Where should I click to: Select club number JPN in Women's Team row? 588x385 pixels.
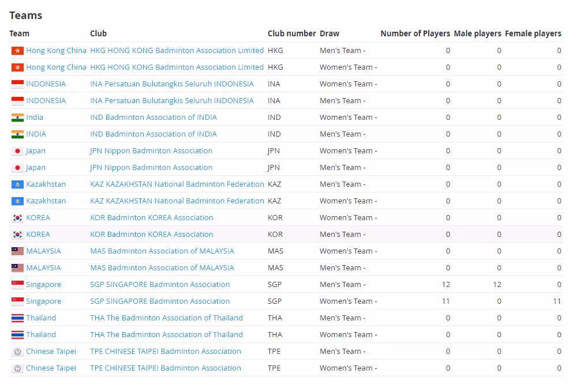pos(274,151)
